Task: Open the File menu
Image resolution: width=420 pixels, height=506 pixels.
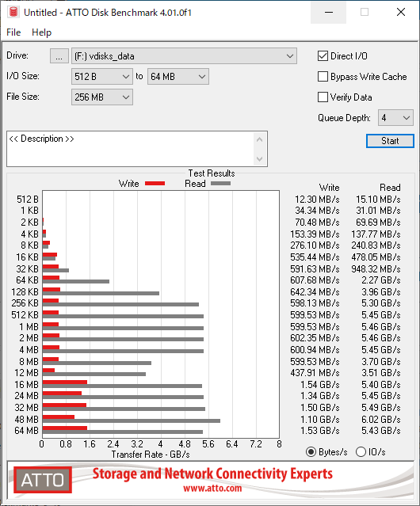Action: [13, 32]
